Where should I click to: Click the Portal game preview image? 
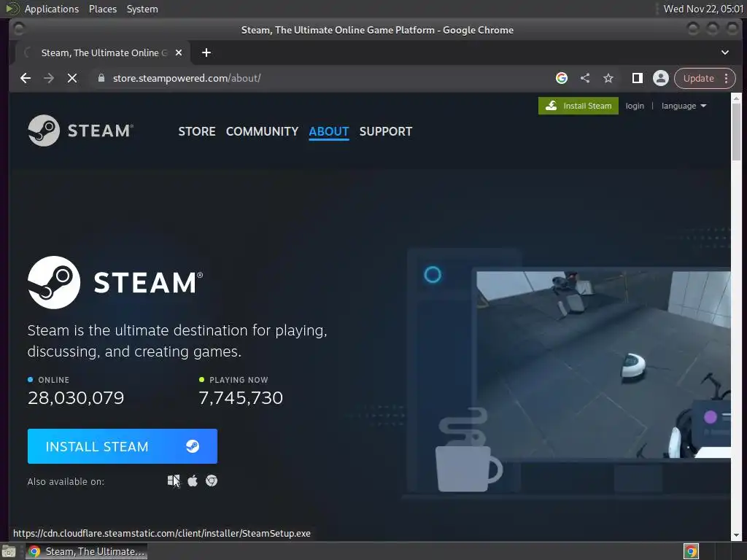(x=603, y=365)
